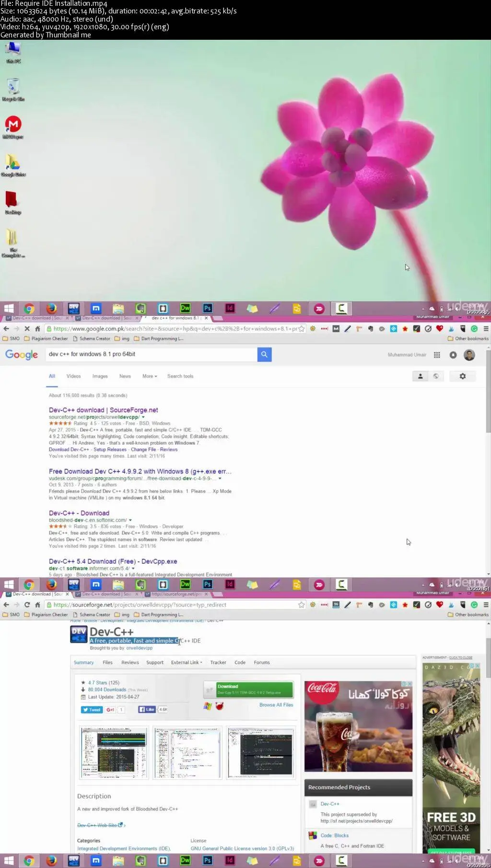
Task: Click the Tweet button
Action: pyautogui.click(x=92, y=710)
